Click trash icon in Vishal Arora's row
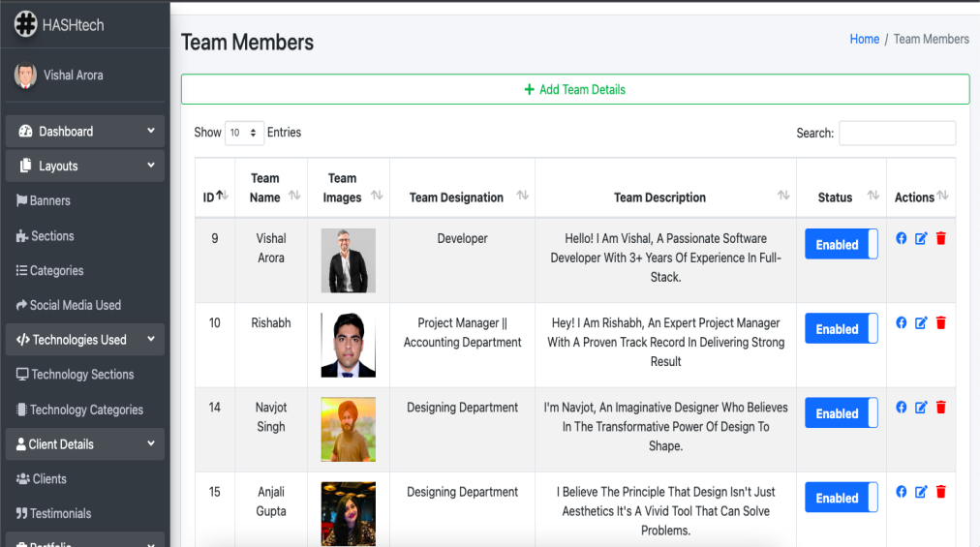This screenshot has height=547, width=980. (x=941, y=238)
